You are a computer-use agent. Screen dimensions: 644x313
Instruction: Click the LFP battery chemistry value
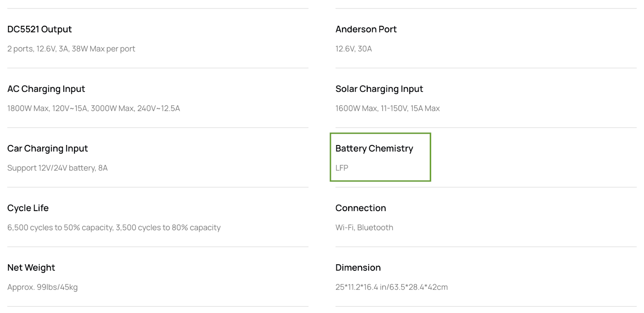tap(342, 168)
